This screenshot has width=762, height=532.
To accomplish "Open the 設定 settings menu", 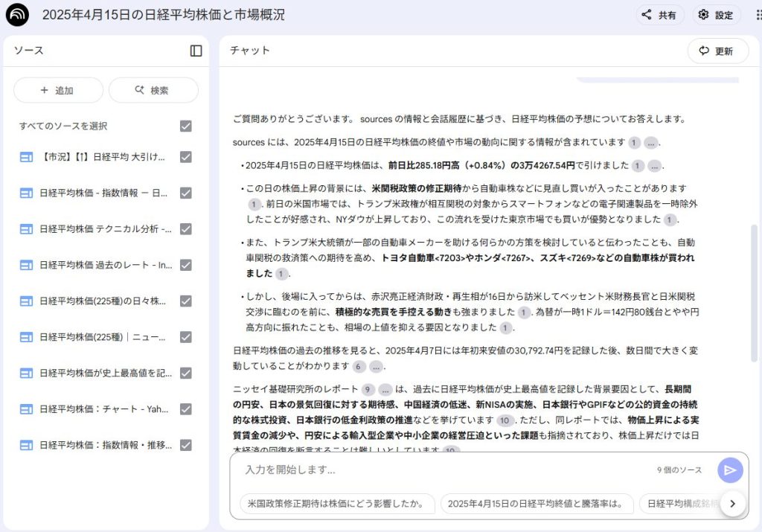I will click(x=716, y=15).
